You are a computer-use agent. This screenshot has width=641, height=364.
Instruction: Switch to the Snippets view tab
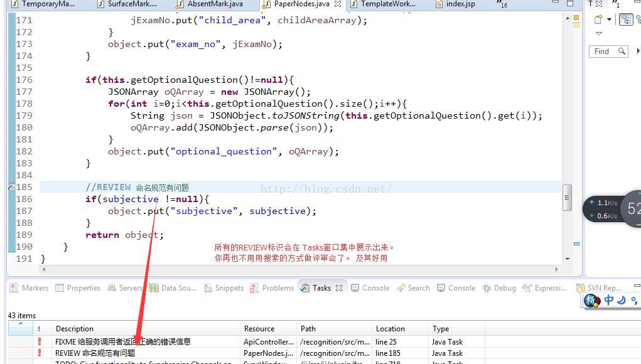224,288
